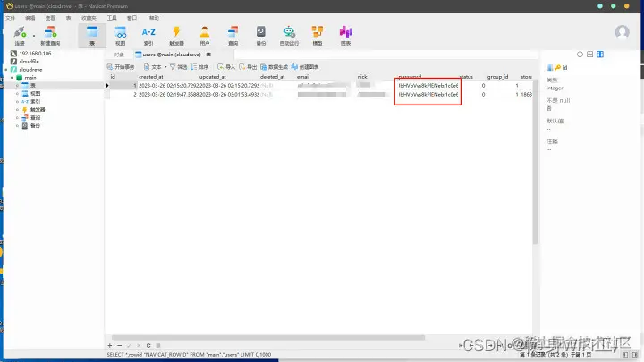Click the email column header

tap(303, 77)
